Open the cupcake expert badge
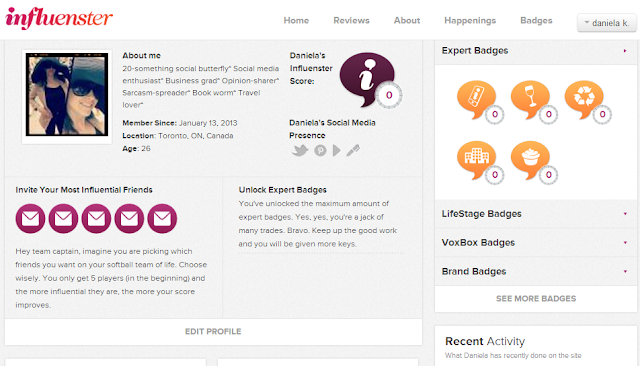 [x=530, y=160]
